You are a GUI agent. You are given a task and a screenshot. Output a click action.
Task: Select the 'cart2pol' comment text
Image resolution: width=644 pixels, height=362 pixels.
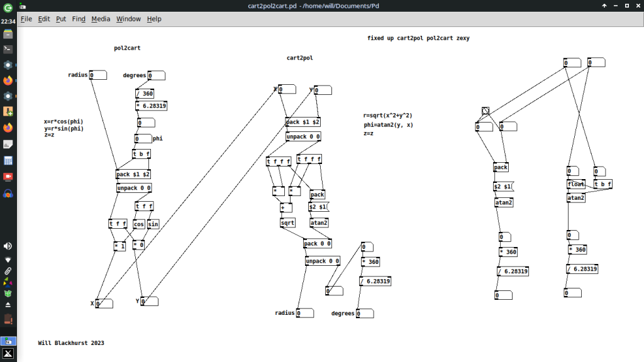click(300, 58)
